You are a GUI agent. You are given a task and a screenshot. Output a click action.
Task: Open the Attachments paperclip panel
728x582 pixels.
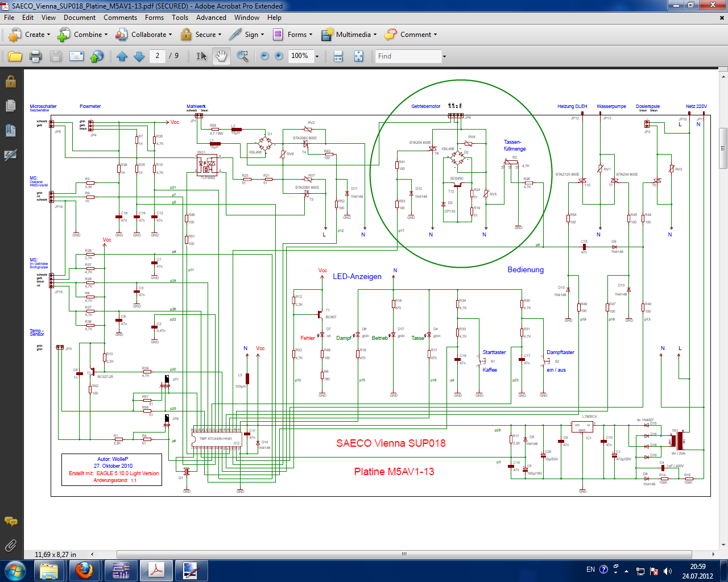click(11, 546)
